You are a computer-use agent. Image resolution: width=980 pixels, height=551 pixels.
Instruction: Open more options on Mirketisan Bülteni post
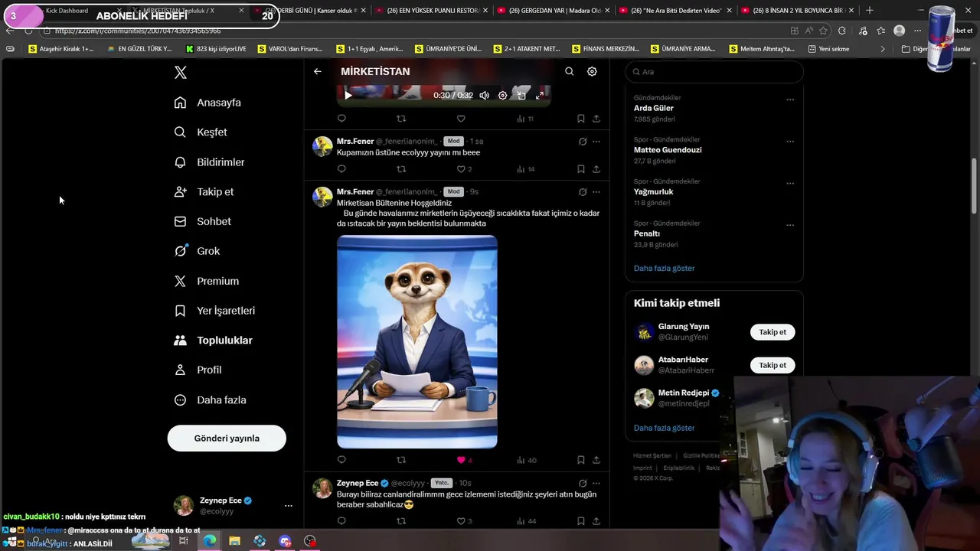coord(596,192)
